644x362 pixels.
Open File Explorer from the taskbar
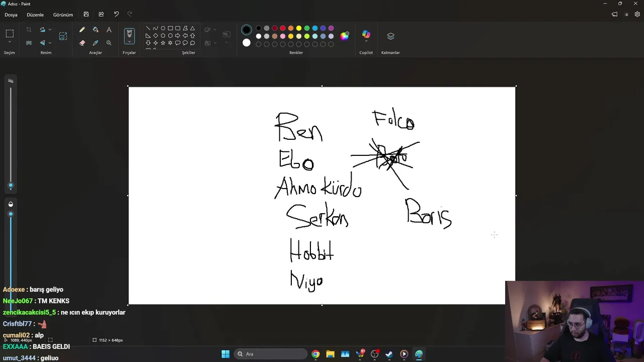330,354
